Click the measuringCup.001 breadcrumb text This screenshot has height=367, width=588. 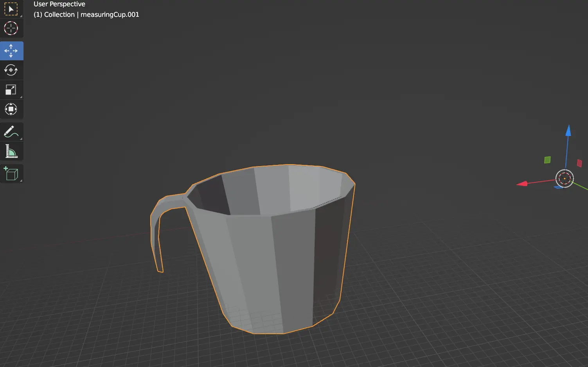110,14
